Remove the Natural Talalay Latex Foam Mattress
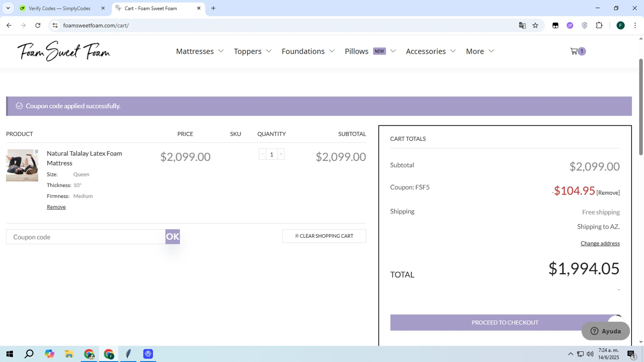The height and width of the screenshot is (362, 644). pos(56,207)
